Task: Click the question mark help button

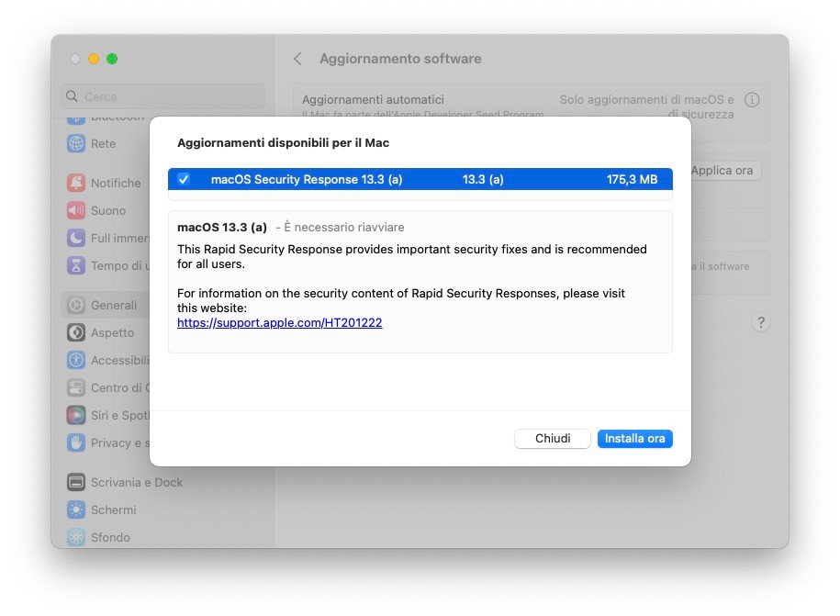Action: point(761,322)
